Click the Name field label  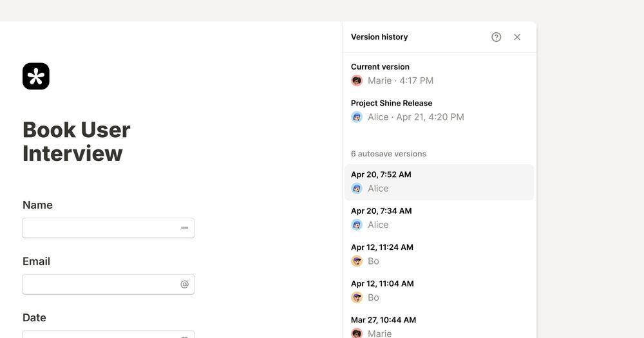pos(37,205)
